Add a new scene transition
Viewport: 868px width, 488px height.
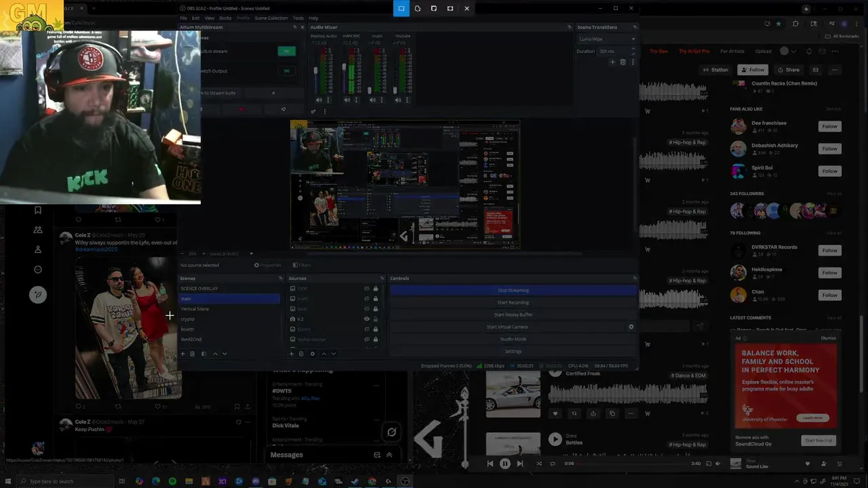point(612,62)
